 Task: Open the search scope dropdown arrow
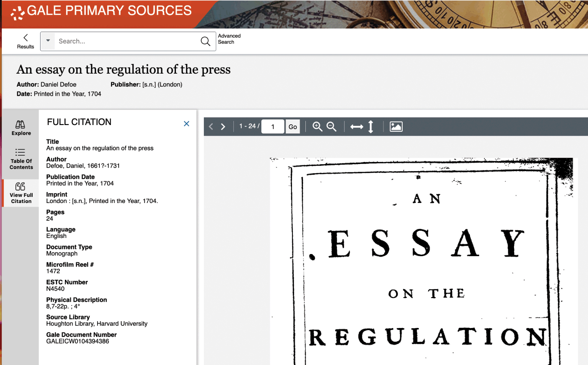[48, 41]
